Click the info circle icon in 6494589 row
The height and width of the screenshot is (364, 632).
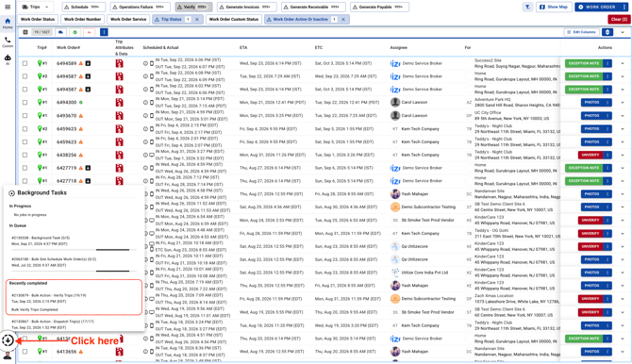tap(145, 63)
